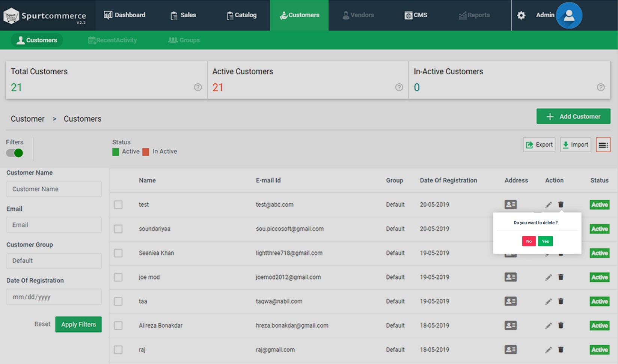This screenshot has width=618, height=364.
Task: Confirm delete with Yes button
Action: [545, 241]
